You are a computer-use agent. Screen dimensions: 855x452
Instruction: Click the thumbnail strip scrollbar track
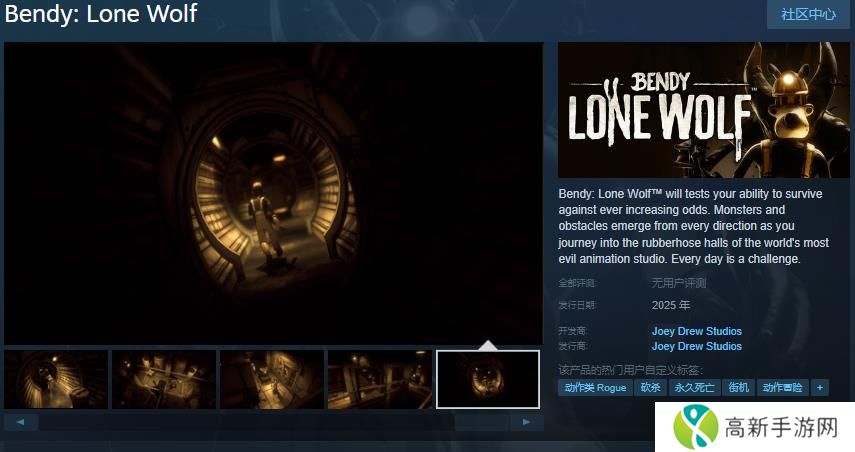(273, 422)
